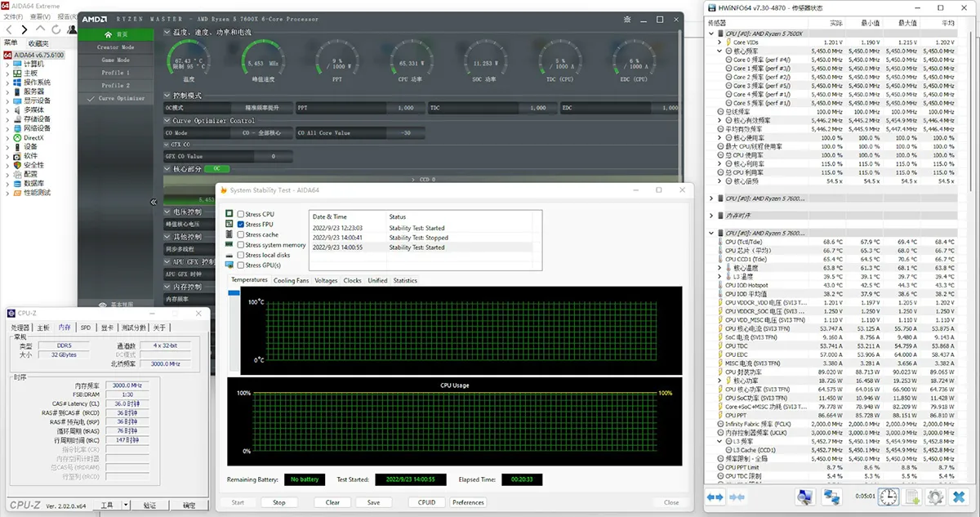Expand 性能测试 node in AIDA64 tree

pos(9,192)
